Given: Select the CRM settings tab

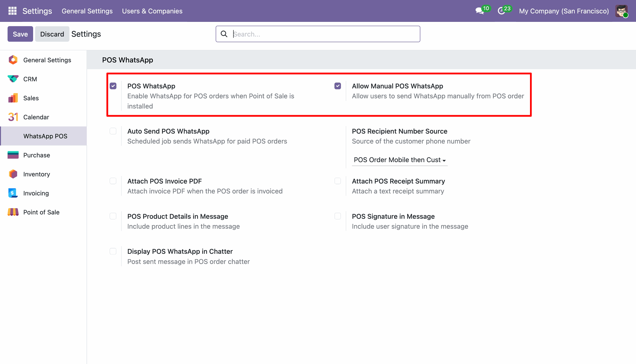Looking at the screenshot, I should 43,79.
